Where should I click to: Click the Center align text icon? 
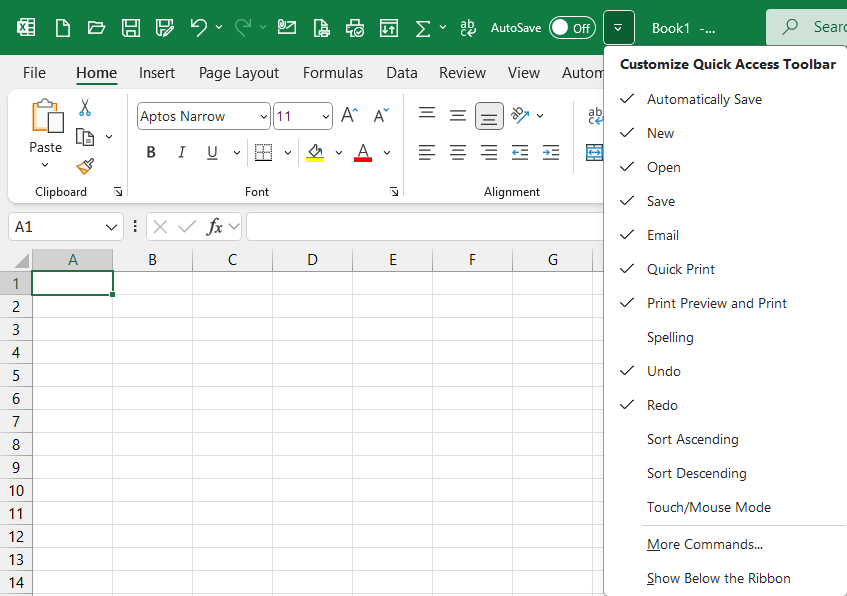[458, 152]
